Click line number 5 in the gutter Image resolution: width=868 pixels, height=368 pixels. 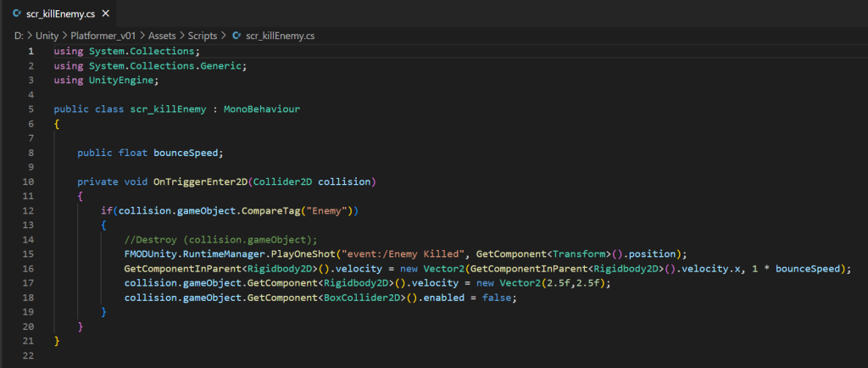click(x=31, y=109)
